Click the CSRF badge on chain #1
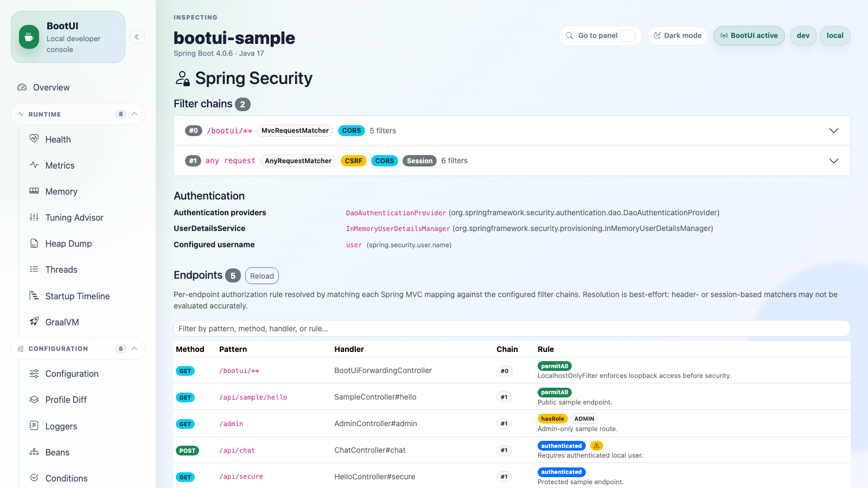 (x=354, y=161)
